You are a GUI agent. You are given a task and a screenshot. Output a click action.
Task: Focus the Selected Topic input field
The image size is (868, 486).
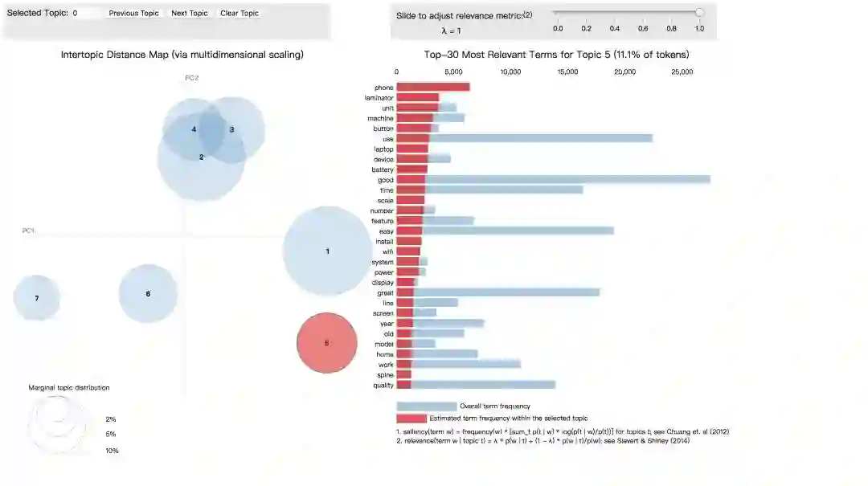86,14
